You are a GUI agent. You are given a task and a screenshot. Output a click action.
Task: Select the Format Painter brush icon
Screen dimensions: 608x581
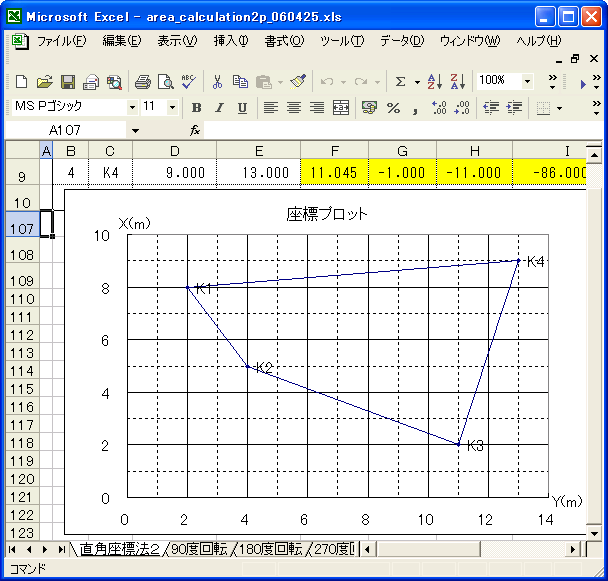298,82
